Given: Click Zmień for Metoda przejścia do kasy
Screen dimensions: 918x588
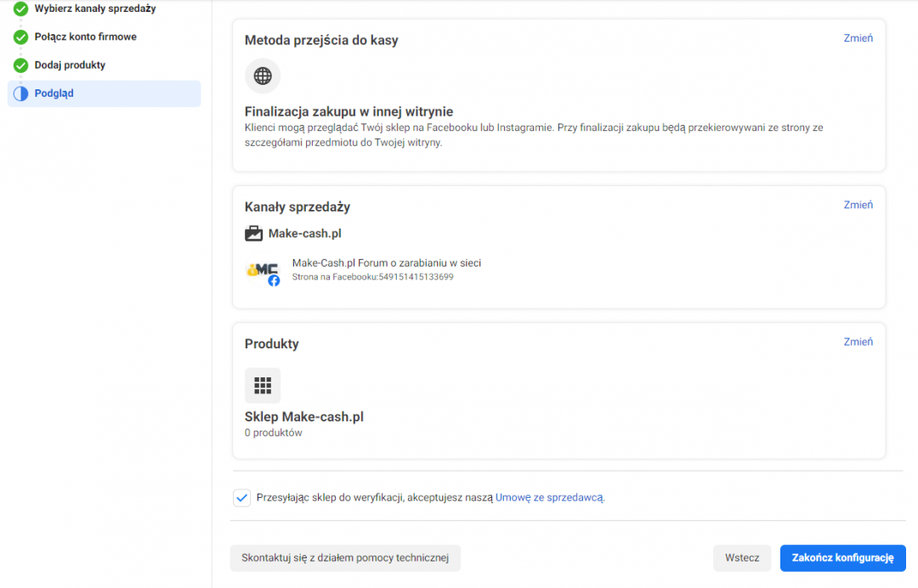Looking at the screenshot, I should [x=858, y=38].
